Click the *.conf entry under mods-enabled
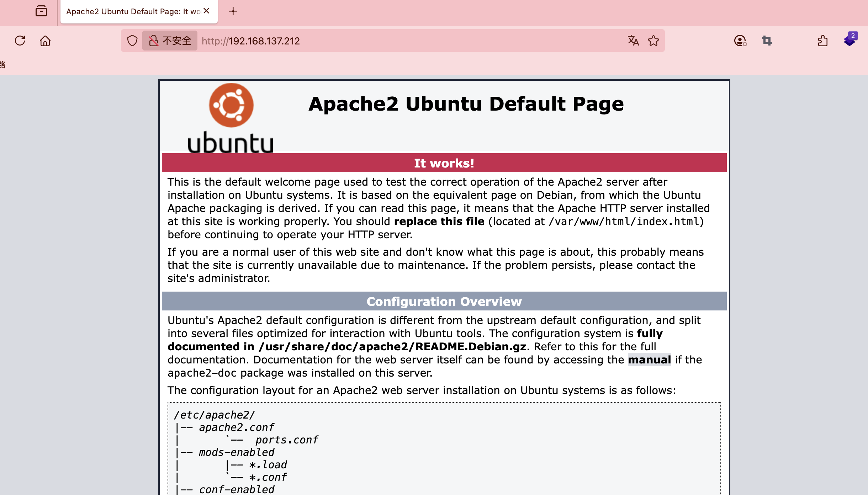The image size is (868, 495). coord(268,477)
